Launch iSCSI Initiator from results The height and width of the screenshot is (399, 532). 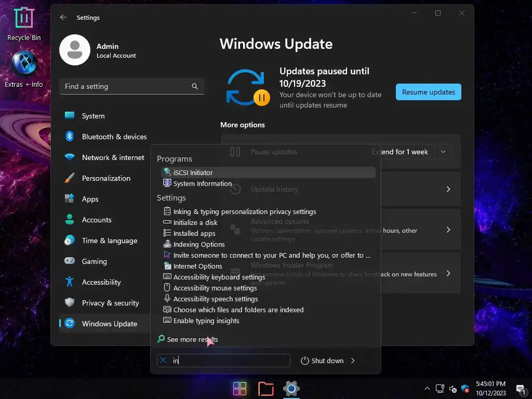(268, 172)
